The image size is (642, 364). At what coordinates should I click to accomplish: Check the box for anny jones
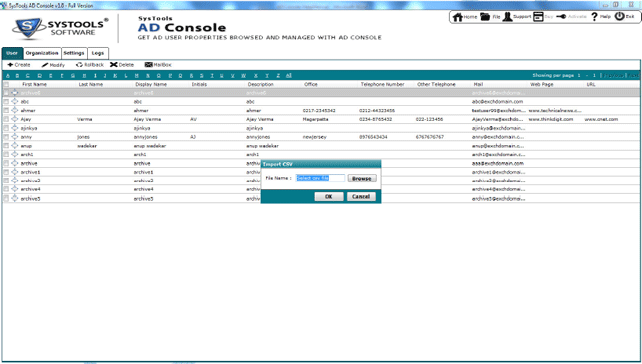click(x=6, y=137)
